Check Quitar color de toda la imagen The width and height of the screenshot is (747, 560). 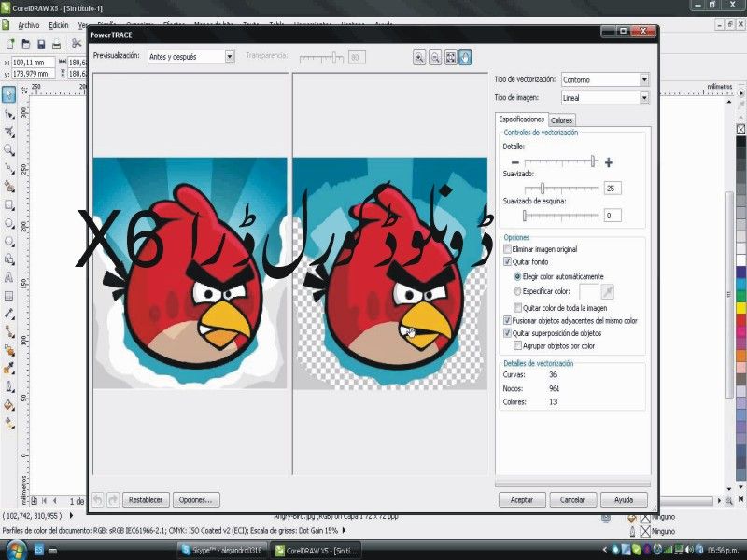518,308
